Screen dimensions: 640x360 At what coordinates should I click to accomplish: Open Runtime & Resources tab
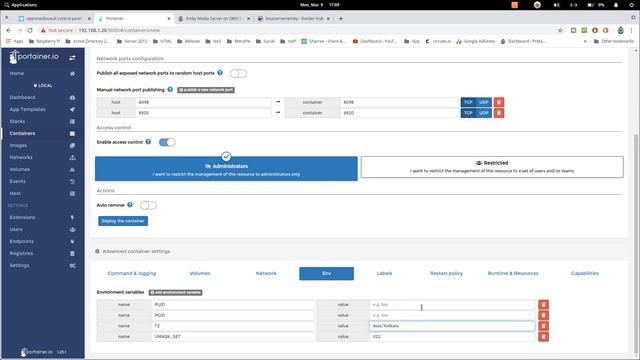click(x=513, y=273)
